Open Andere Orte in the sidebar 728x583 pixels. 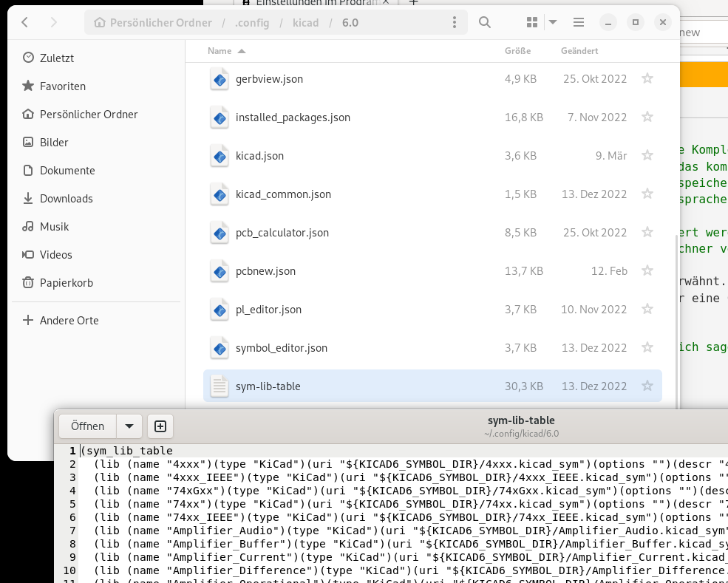(x=96, y=320)
